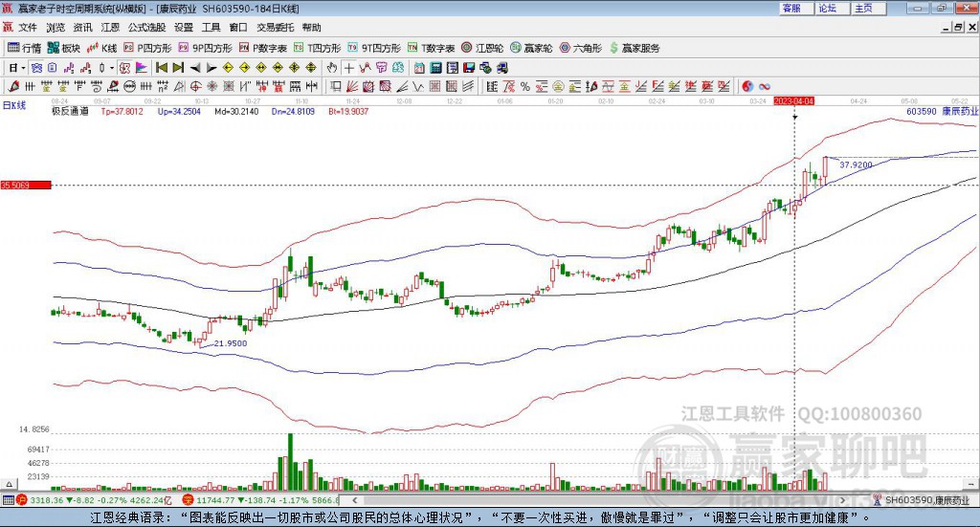The width and height of the screenshot is (980, 527).
Task: Open 赢家服务 with the dollar icon
Action: tap(635, 48)
